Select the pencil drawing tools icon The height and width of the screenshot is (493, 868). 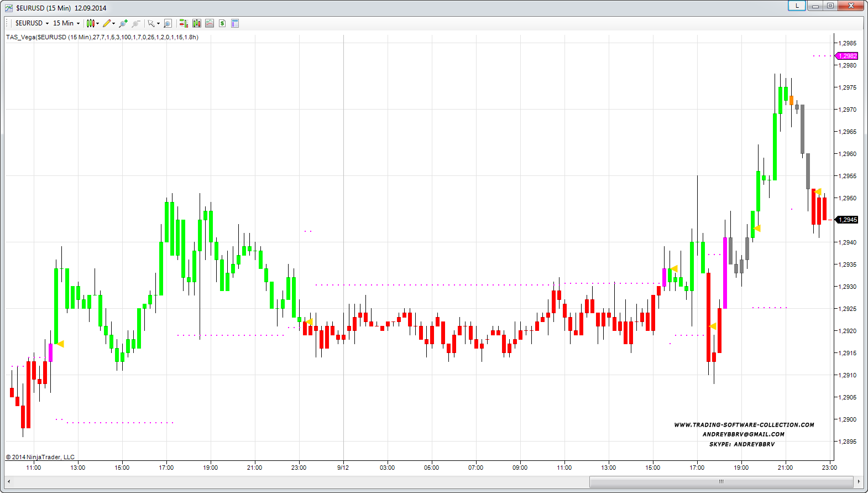click(x=107, y=23)
